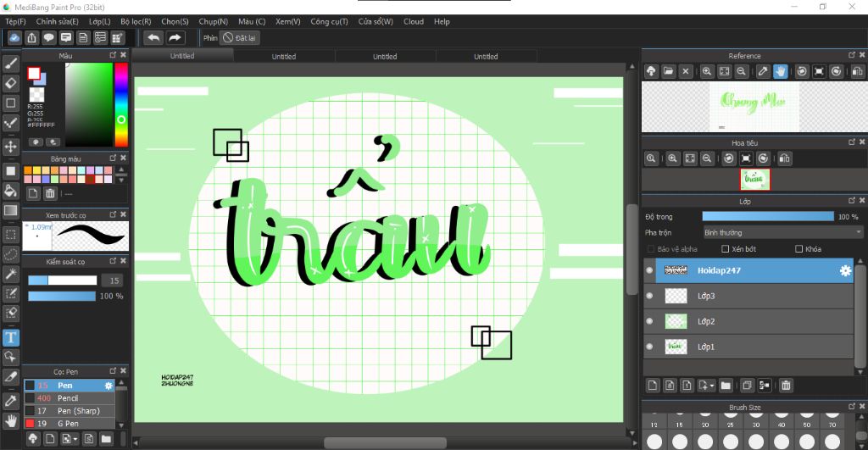Click the cloud save icon in top toolbar

14,37
